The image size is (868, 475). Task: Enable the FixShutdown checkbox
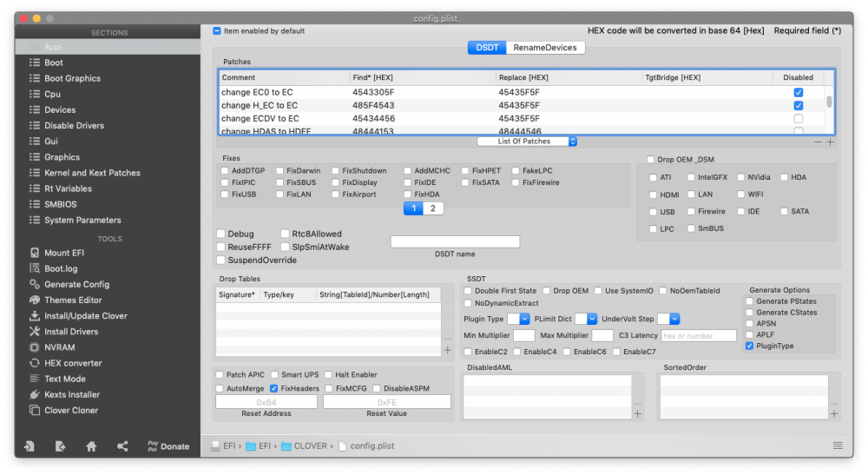(335, 170)
